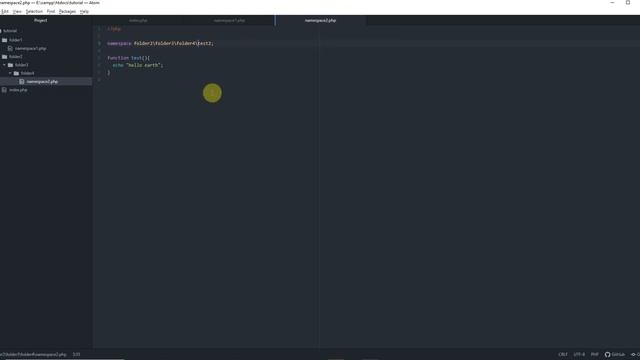Click the 'function test(){' line
Image resolution: width=640 pixels, height=360 pixels.
click(129, 58)
